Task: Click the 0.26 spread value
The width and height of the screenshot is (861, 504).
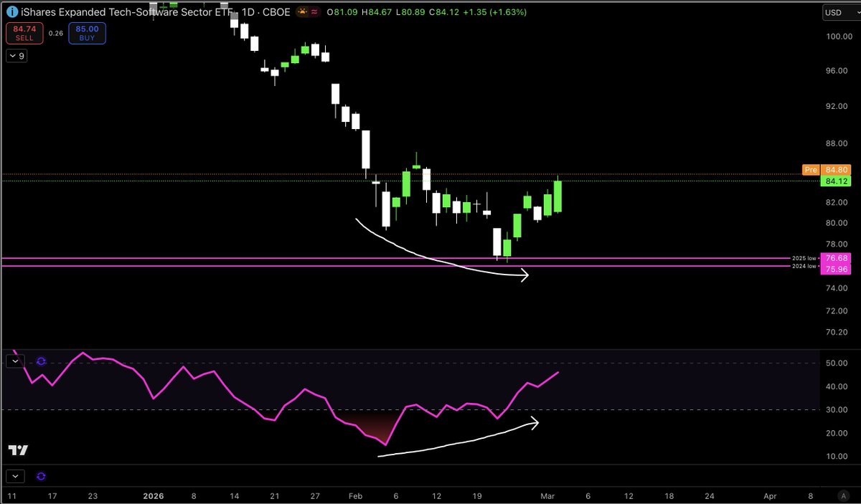Action: coord(55,32)
